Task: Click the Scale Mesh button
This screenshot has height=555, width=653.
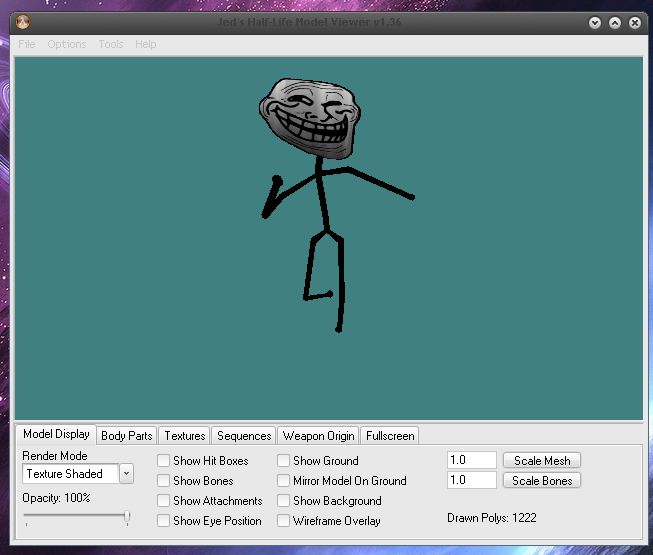Action: 542,460
